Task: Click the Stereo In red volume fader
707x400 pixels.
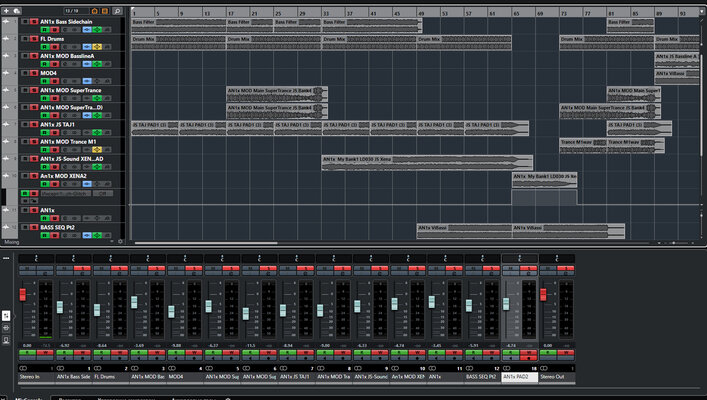Action: point(23,294)
